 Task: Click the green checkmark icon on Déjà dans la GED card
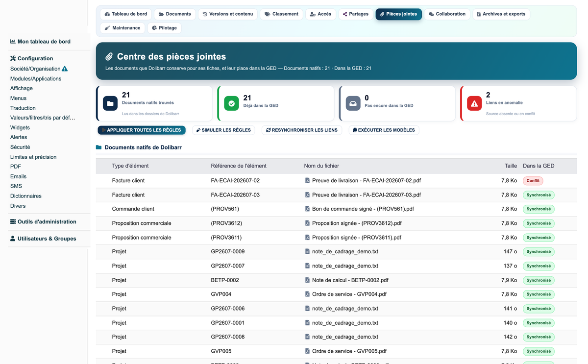pos(231,103)
